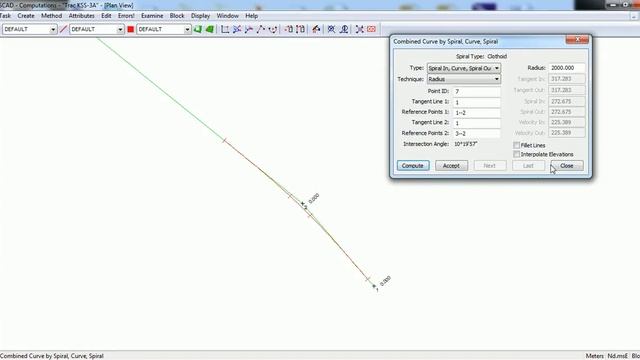640x360 pixels.
Task: Open the Task menu
Action: click(x=5, y=16)
